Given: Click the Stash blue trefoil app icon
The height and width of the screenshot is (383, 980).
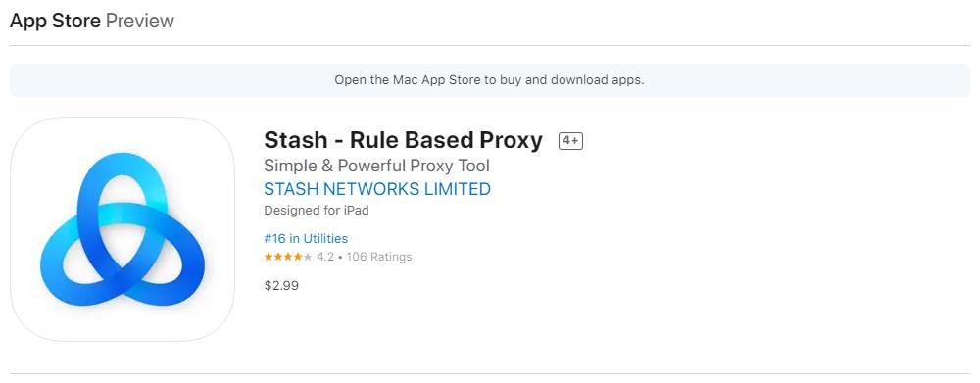Looking at the screenshot, I should (122, 229).
